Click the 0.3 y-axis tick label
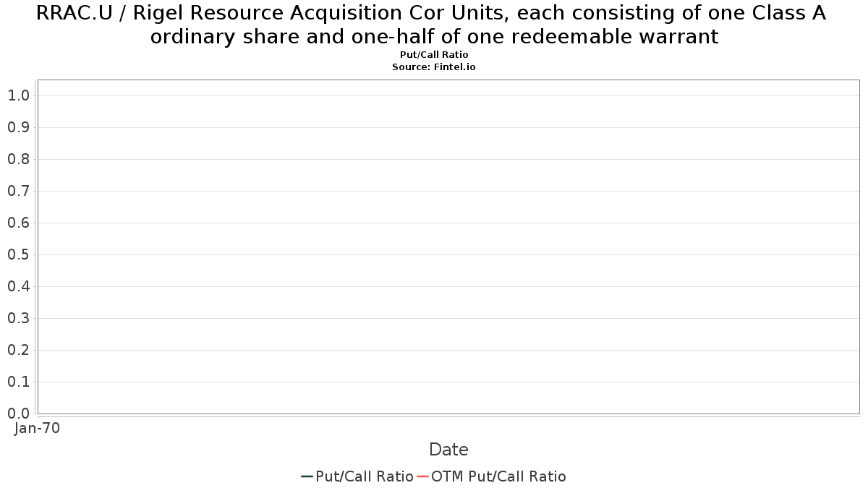 (18, 318)
